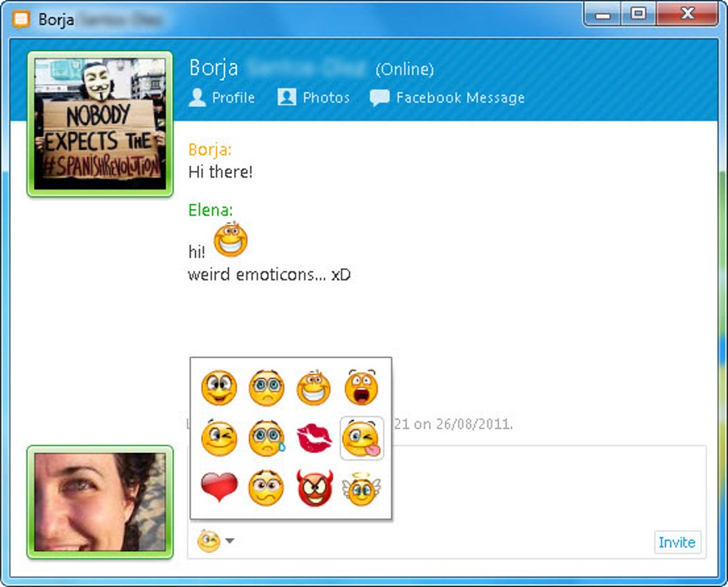This screenshot has height=587, width=728.
Task: Click the "Hi there!" message text
Action: [221, 172]
